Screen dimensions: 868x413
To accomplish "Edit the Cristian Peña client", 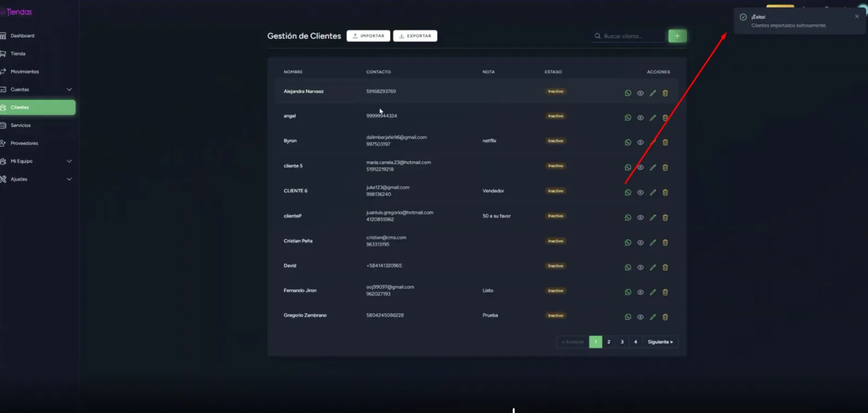I will click(x=653, y=242).
